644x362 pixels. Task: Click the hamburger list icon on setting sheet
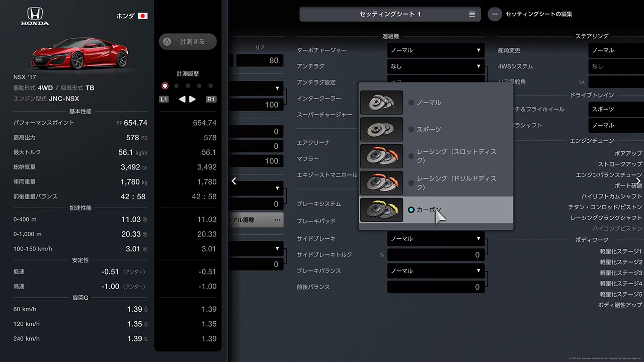pyautogui.click(x=472, y=14)
